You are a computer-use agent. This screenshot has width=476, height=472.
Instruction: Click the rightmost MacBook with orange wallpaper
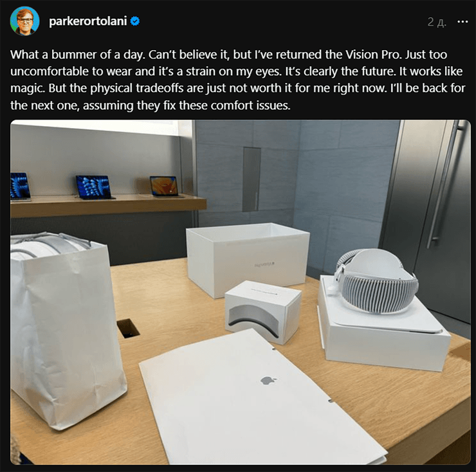[x=165, y=186]
